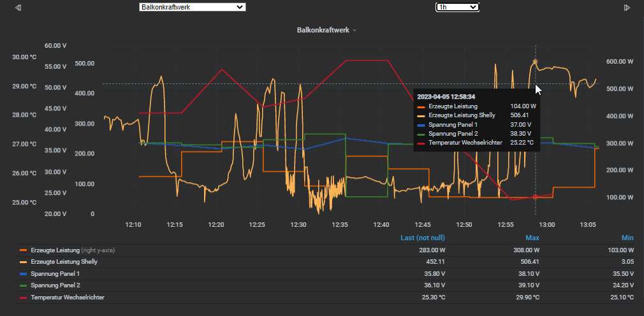Toggle Temperatur Wechselrichter series in legend

pyautogui.click(x=68, y=297)
